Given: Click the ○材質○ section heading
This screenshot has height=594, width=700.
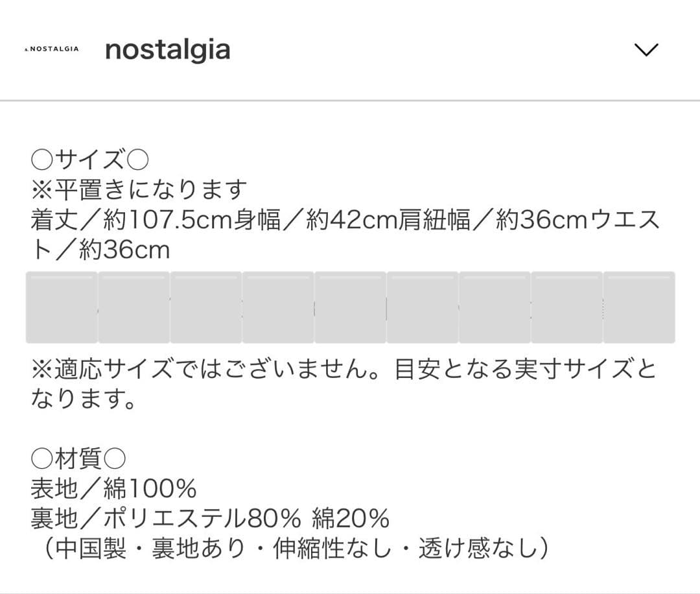Looking at the screenshot, I should (78, 459).
